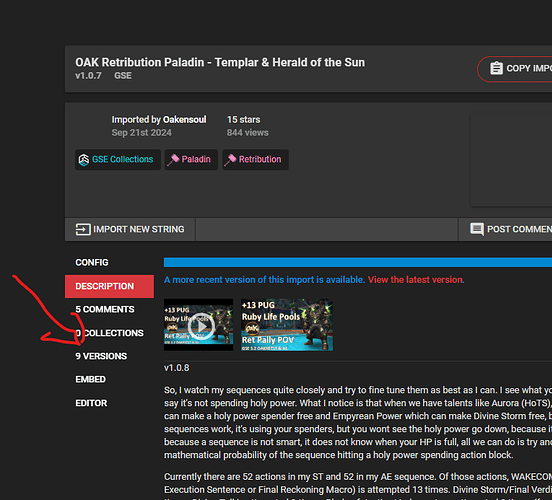Image resolution: width=552 pixels, height=500 pixels.
Task: Click the blue progress bar above the notice
Action: [358, 262]
